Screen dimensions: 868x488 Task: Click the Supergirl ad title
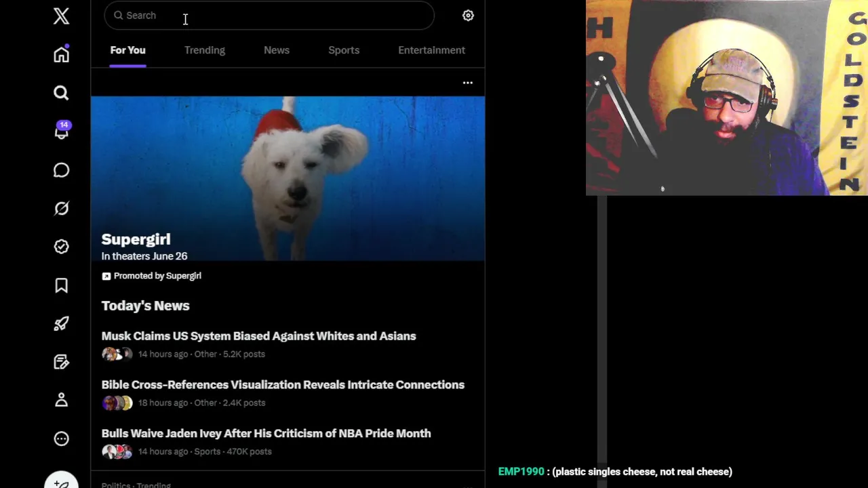coord(136,239)
